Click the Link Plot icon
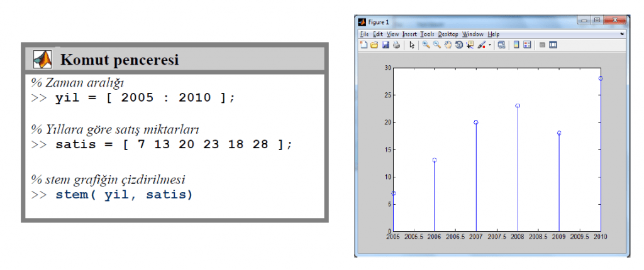 (501, 45)
